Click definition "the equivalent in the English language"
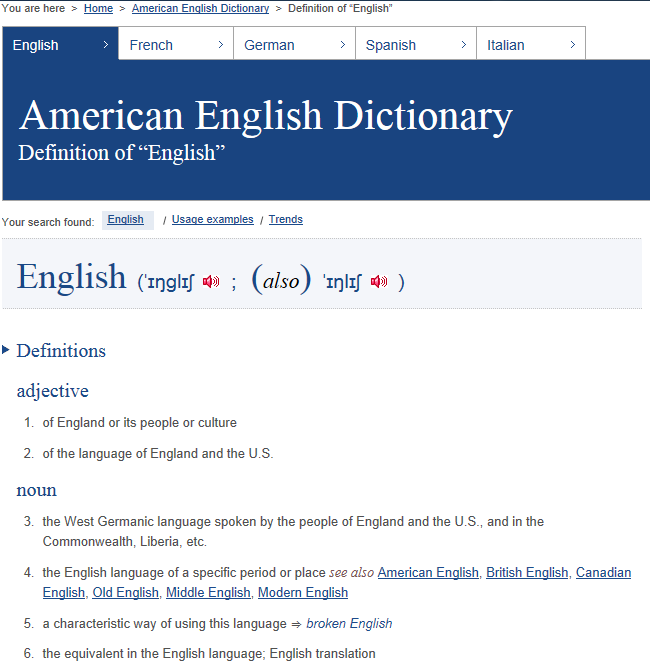This screenshot has height=672, width=650. pyautogui.click(x=209, y=654)
